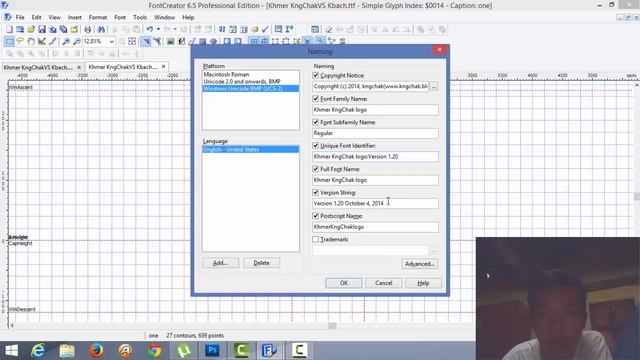The height and width of the screenshot is (360, 640).
Task: Click the Add... button under Language
Action: (220, 263)
